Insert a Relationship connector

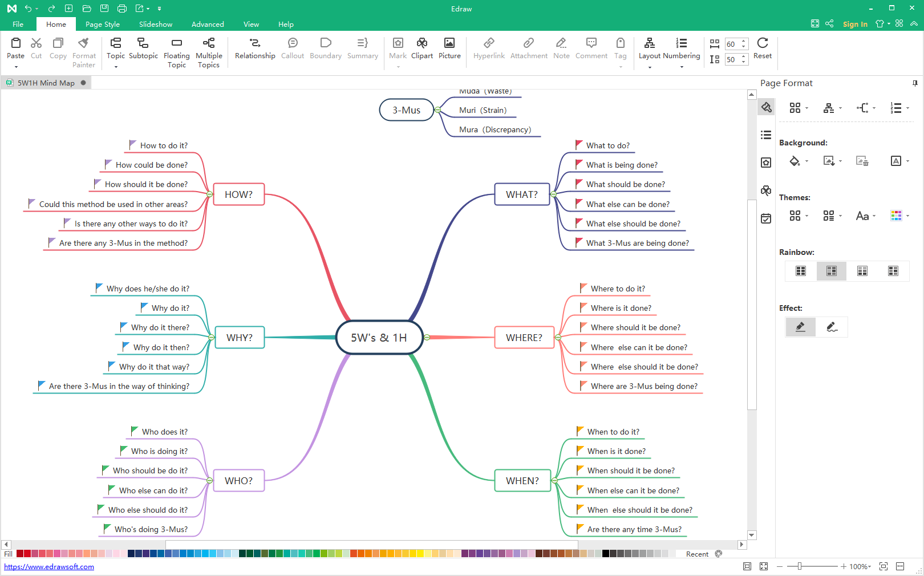point(255,48)
